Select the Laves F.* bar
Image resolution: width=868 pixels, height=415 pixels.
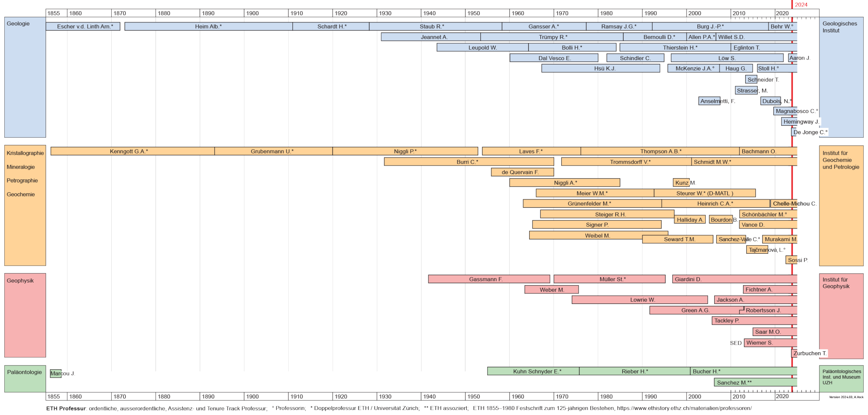tap(531, 151)
